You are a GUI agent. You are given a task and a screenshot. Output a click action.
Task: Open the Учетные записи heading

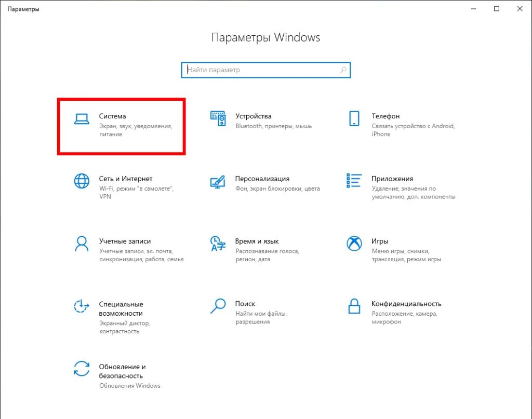(125, 241)
